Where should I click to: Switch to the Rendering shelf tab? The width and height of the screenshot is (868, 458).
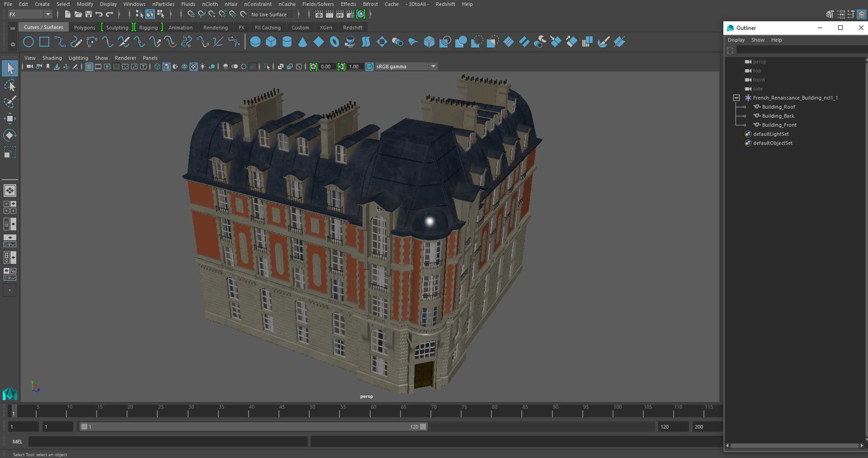215,28
